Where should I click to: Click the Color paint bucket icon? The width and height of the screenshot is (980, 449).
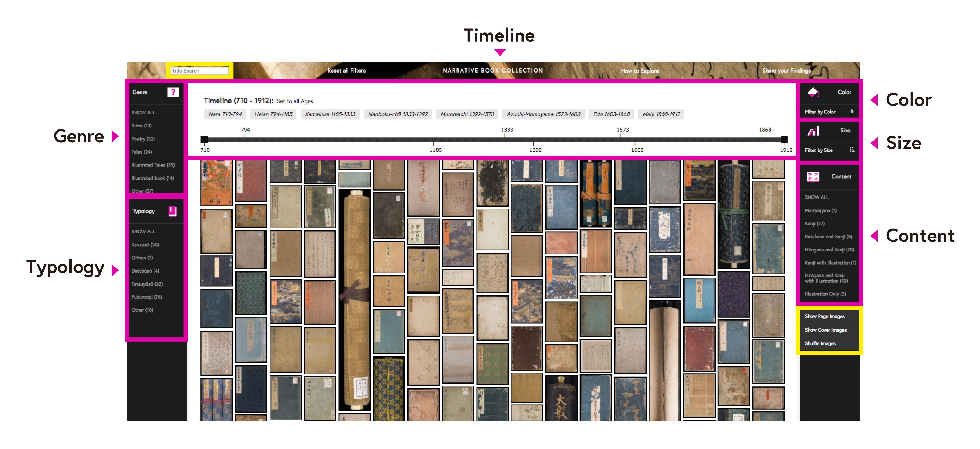(x=813, y=92)
